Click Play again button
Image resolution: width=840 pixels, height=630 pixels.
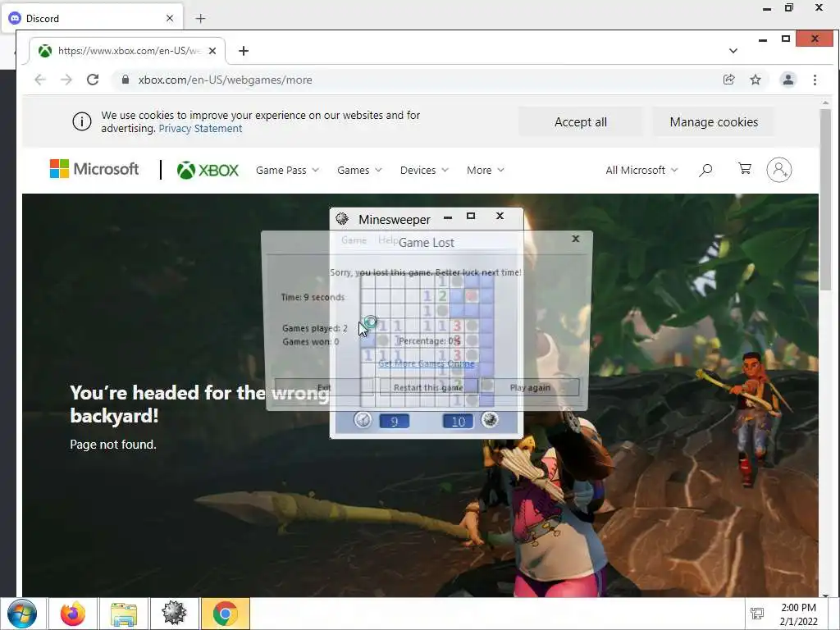coord(530,387)
